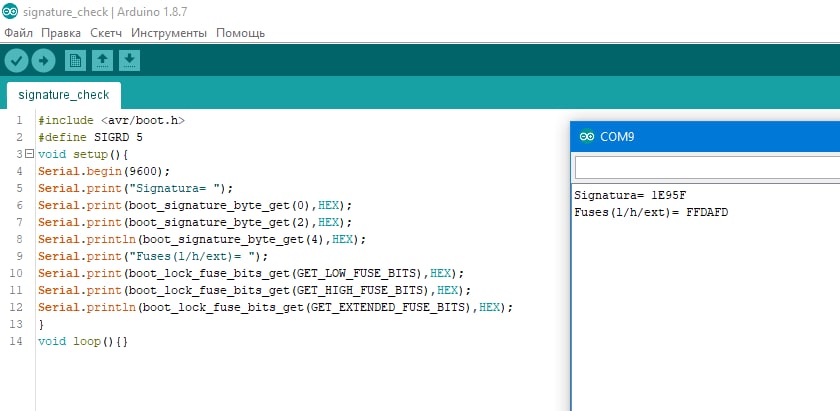Click the 'Signatura= 1E95F' serial output

tap(630, 195)
